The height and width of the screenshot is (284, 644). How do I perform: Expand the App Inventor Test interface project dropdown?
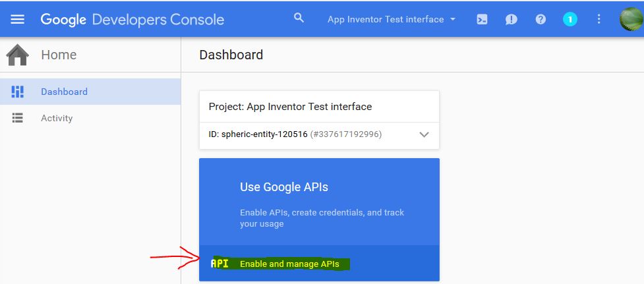(392, 19)
